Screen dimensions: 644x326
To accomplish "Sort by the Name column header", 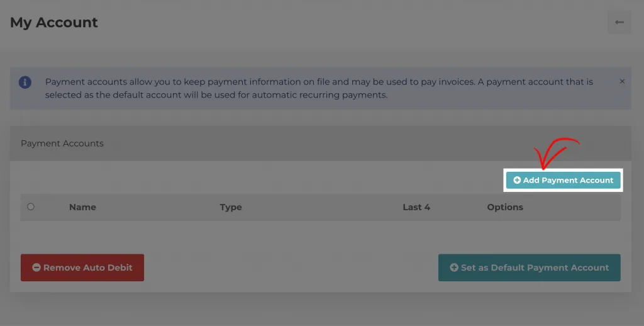I will point(82,207).
